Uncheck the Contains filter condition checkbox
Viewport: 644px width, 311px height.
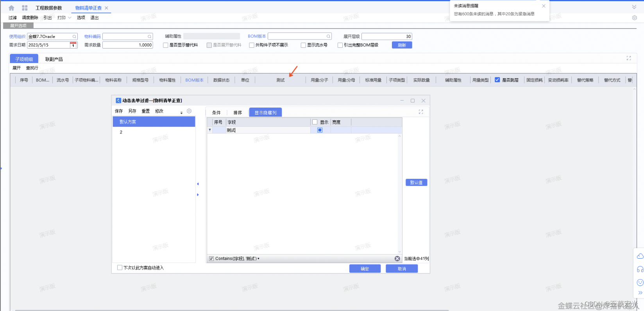(x=211, y=259)
